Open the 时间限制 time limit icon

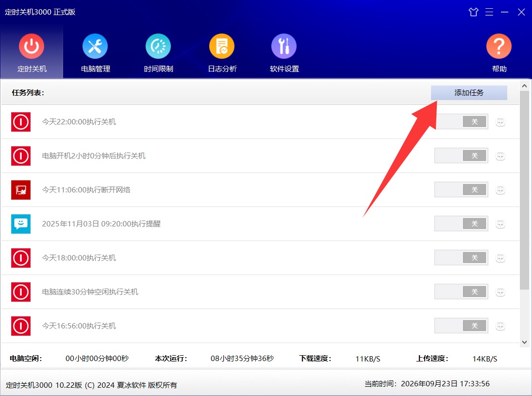tap(158, 46)
